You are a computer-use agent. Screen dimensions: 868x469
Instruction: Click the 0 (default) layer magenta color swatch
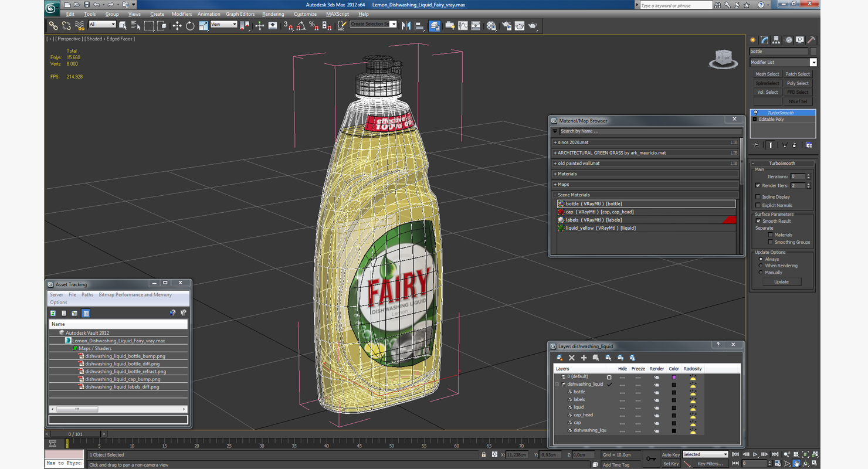tap(674, 377)
